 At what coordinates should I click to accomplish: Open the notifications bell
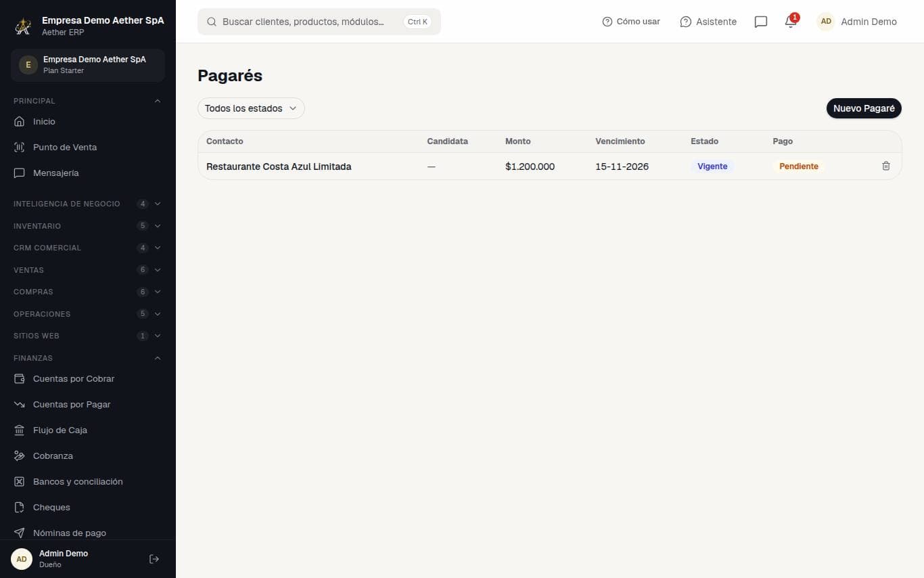coord(791,22)
